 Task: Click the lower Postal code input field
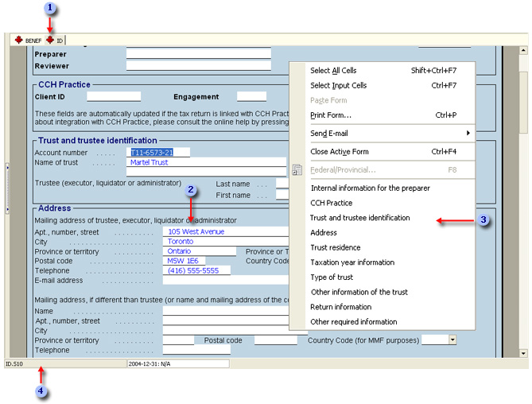276,340
